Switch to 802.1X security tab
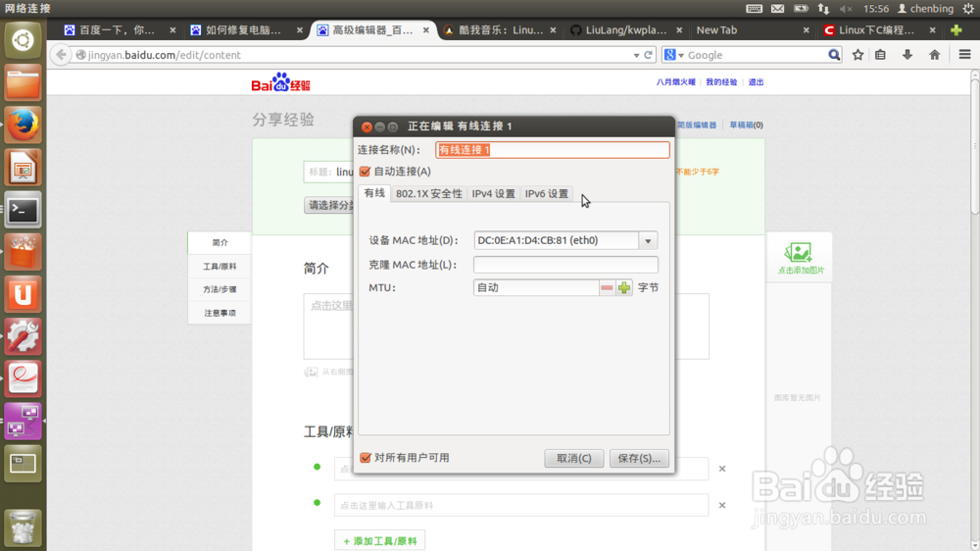 click(x=429, y=194)
